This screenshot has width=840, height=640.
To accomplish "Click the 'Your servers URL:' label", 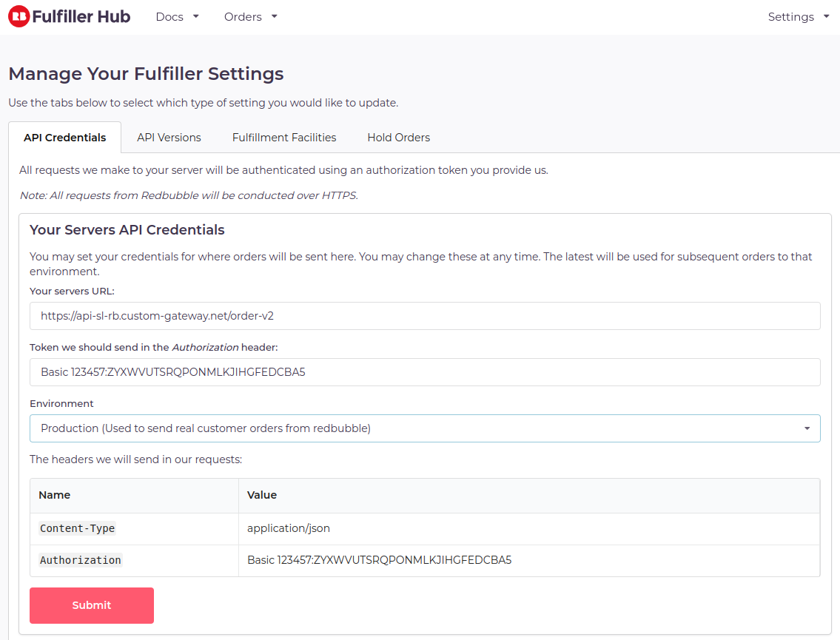I will 72,292.
